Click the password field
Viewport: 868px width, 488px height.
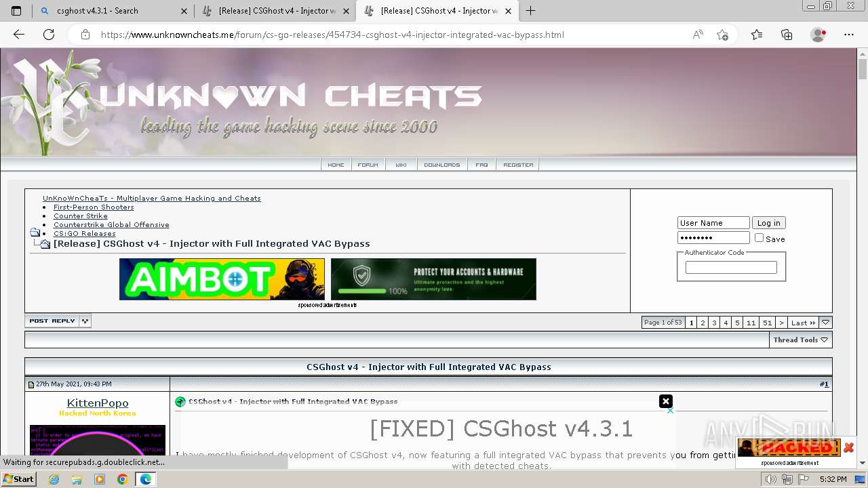[713, 238]
